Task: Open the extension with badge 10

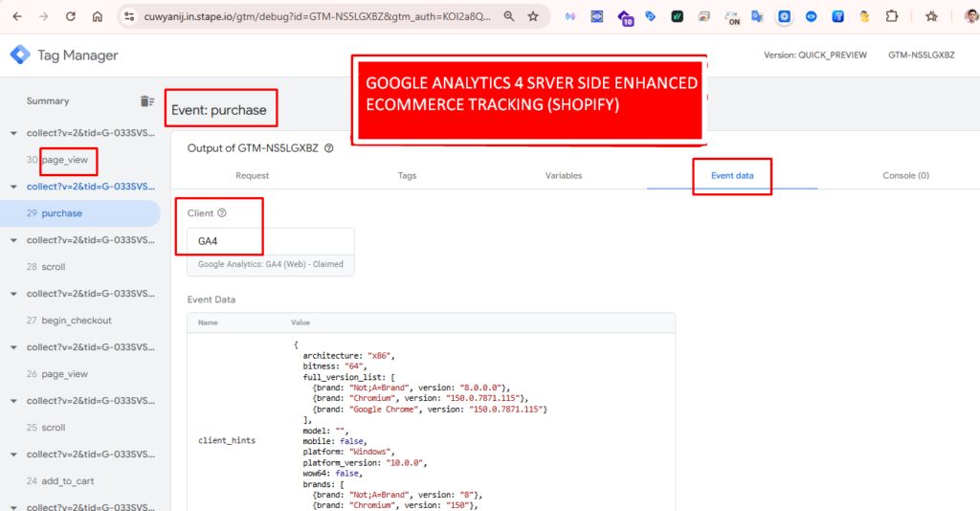Action: 624,17
